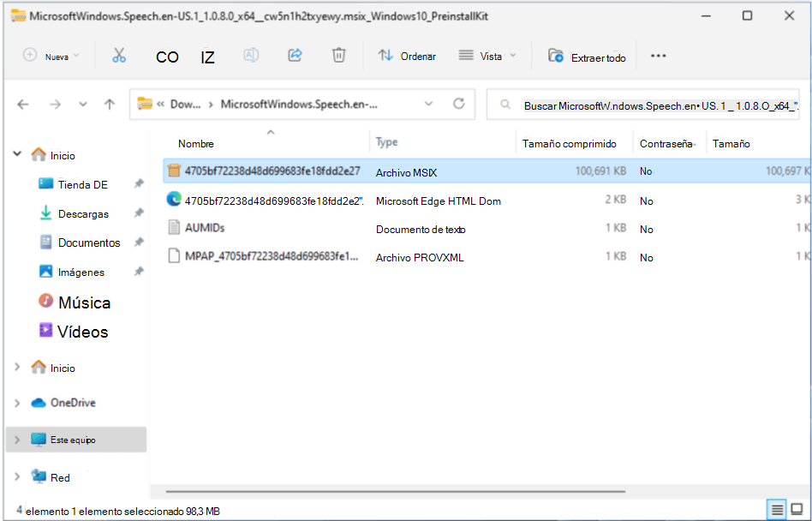Click the Share toolbar icon
Image resolution: width=812 pixels, height=521 pixels.
pos(296,55)
